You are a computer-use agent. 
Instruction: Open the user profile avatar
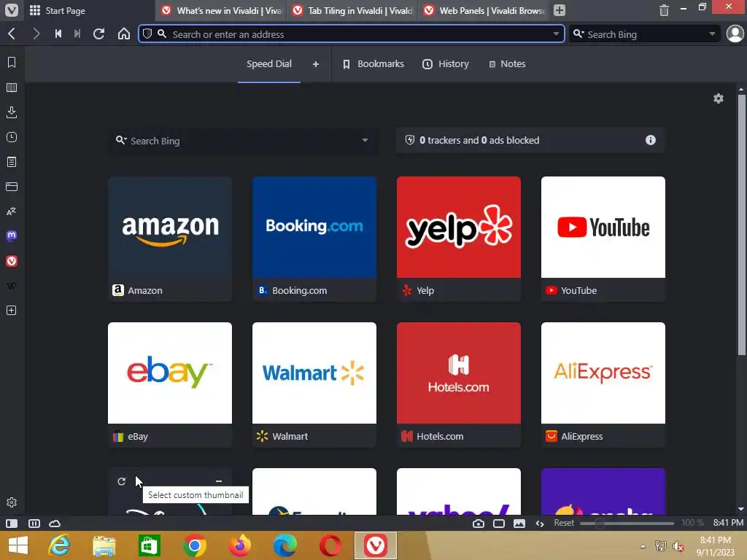tap(735, 34)
